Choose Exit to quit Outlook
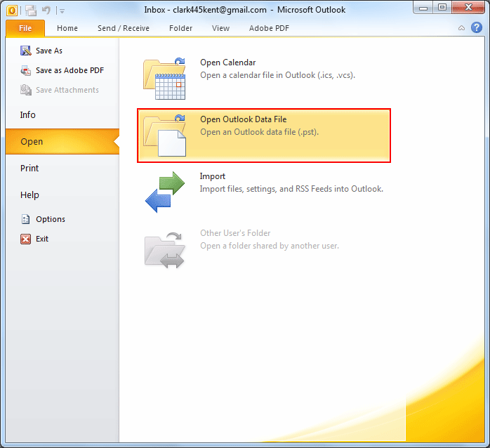 (x=42, y=239)
